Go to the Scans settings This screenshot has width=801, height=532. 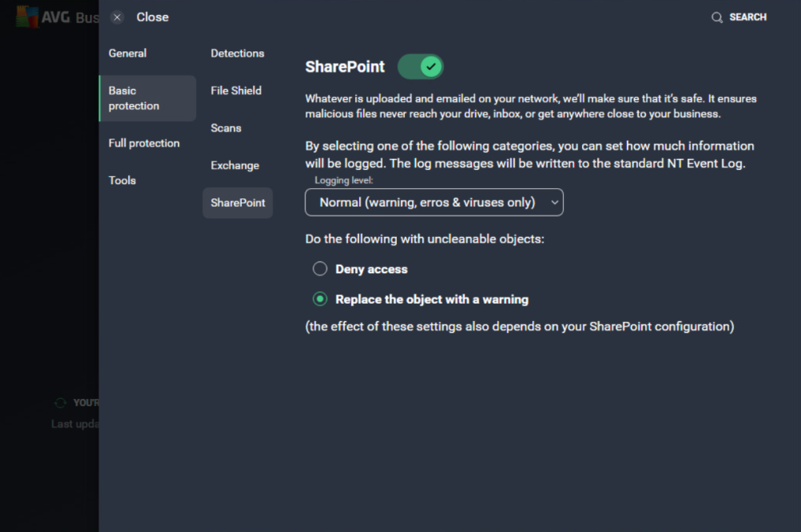pos(226,127)
